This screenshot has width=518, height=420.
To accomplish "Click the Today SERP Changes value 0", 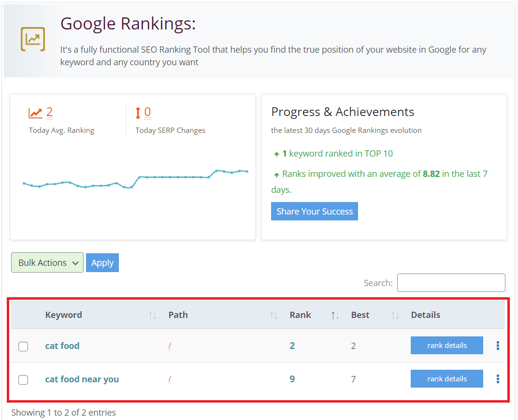I will tap(148, 113).
